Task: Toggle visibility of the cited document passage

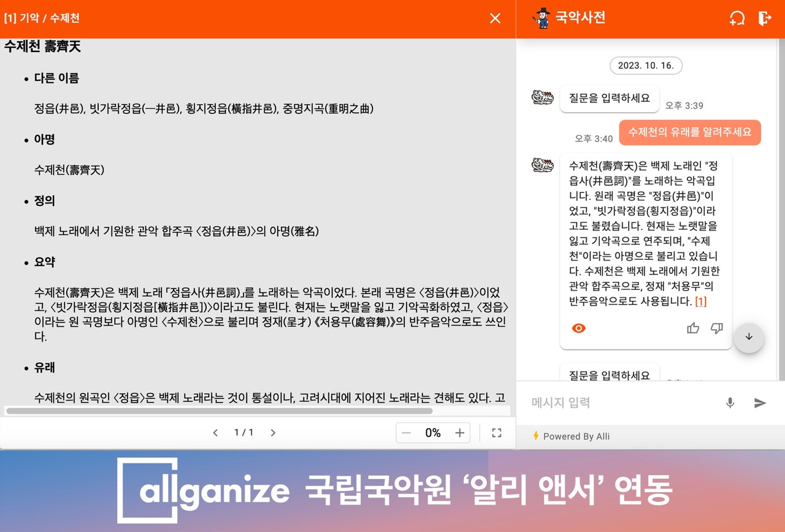Action: tap(578, 328)
